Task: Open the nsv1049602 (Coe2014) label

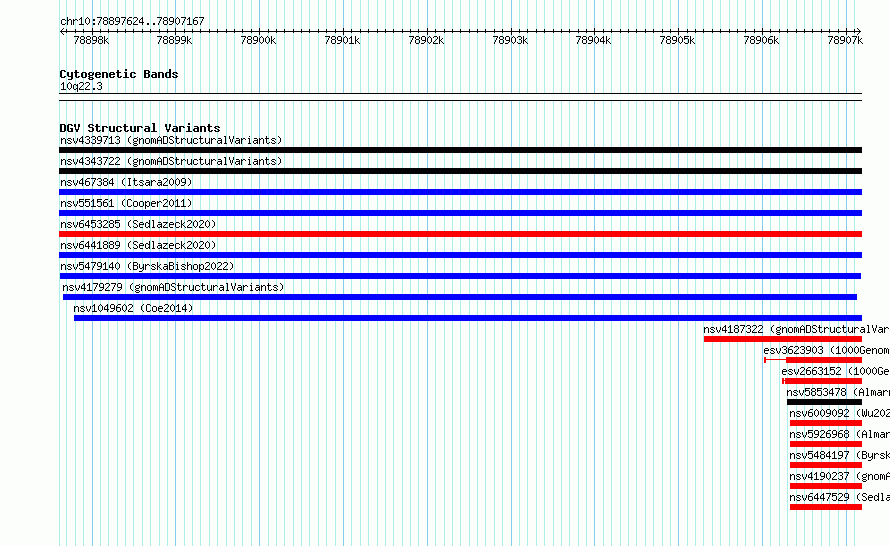Action: [x=133, y=308]
